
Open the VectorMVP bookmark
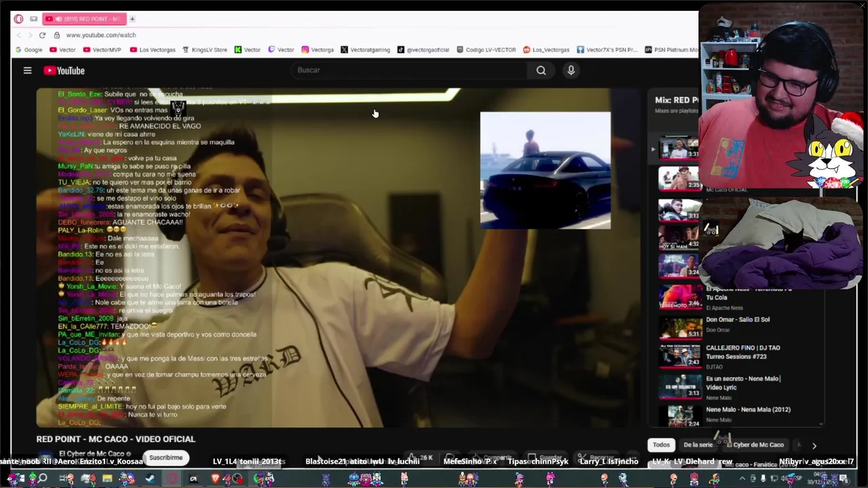102,49
